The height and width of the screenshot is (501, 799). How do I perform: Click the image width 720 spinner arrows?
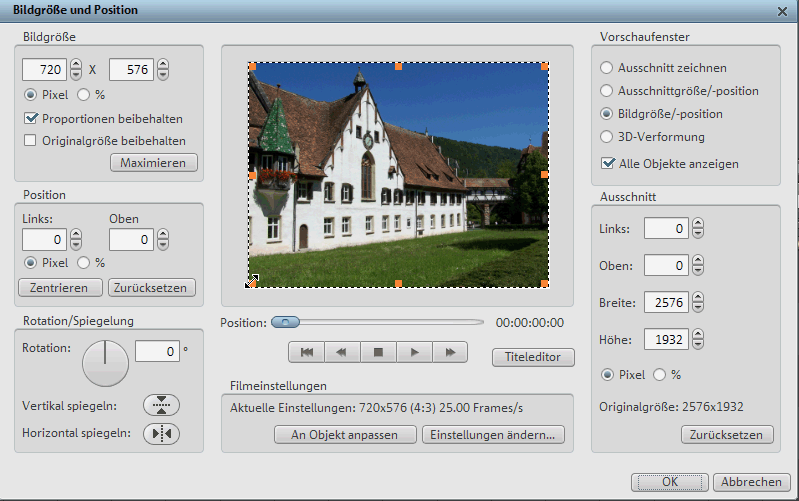[76, 69]
